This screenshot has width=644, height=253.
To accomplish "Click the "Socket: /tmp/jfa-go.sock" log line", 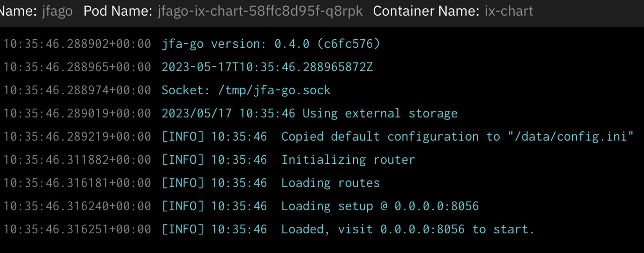I will tap(246, 91).
